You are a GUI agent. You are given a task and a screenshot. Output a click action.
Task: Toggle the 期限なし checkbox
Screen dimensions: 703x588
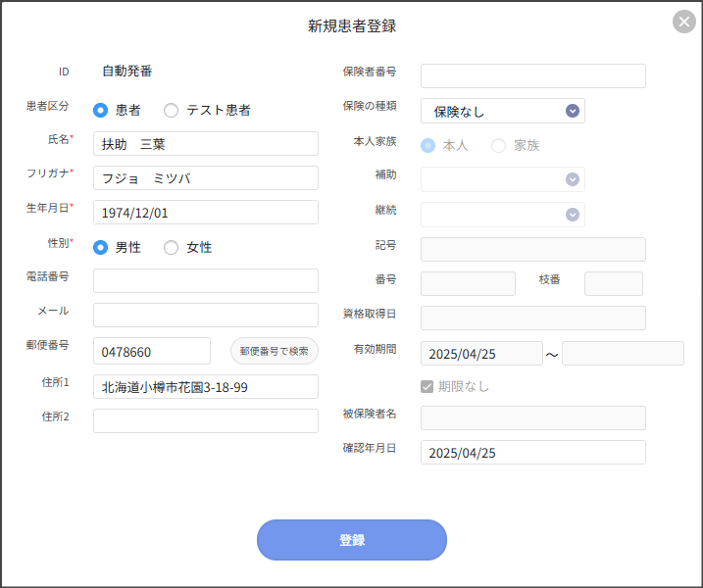427,386
